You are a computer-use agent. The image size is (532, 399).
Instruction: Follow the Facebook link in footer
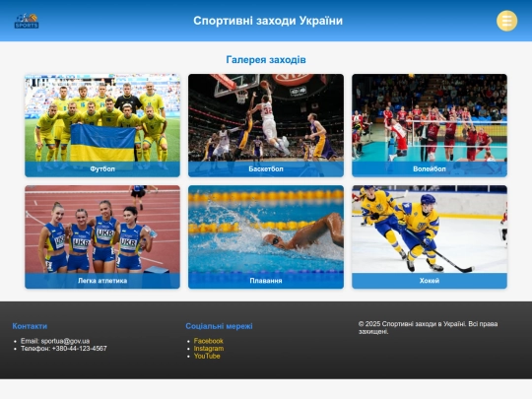(x=208, y=341)
